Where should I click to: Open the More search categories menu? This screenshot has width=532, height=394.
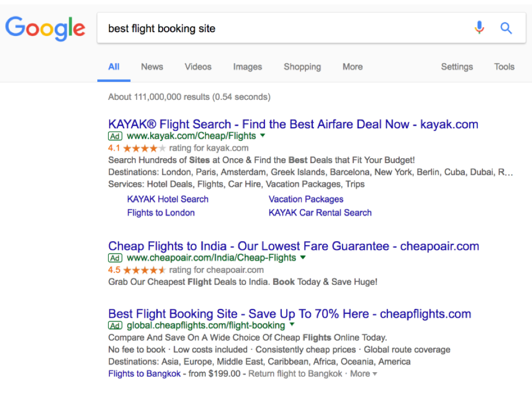point(352,67)
